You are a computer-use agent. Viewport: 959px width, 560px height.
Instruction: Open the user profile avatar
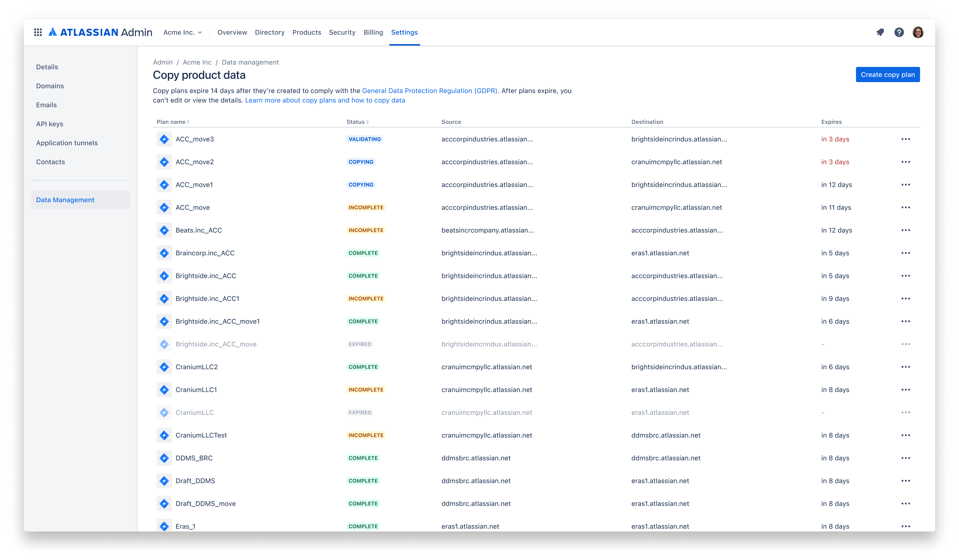pos(918,32)
